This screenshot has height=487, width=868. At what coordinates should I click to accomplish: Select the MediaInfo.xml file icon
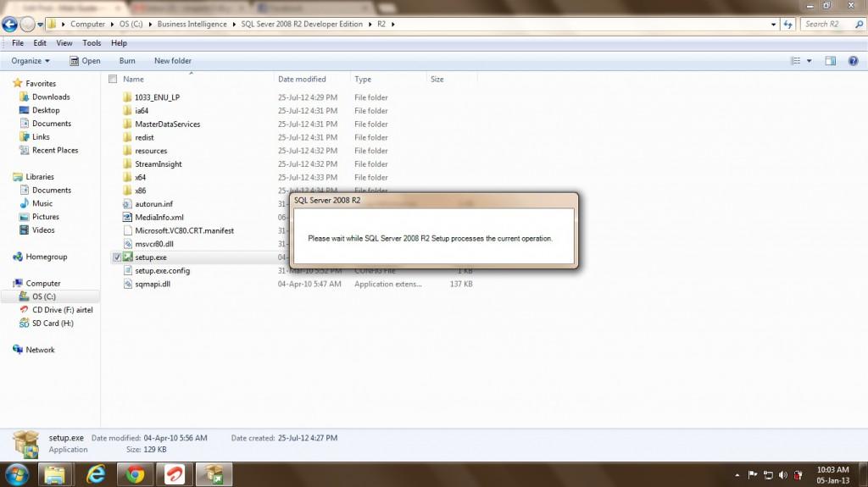click(x=127, y=217)
